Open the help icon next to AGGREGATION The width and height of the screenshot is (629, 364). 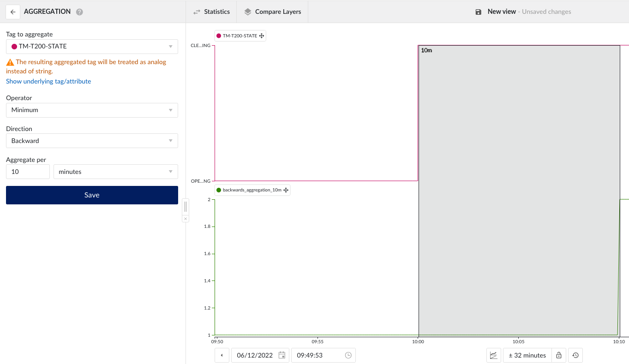tap(79, 12)
